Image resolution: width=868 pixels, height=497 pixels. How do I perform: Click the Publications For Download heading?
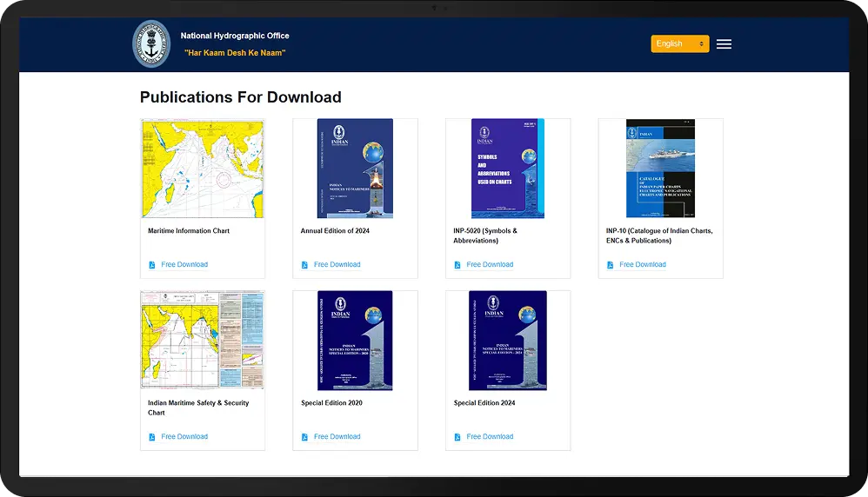240,97
